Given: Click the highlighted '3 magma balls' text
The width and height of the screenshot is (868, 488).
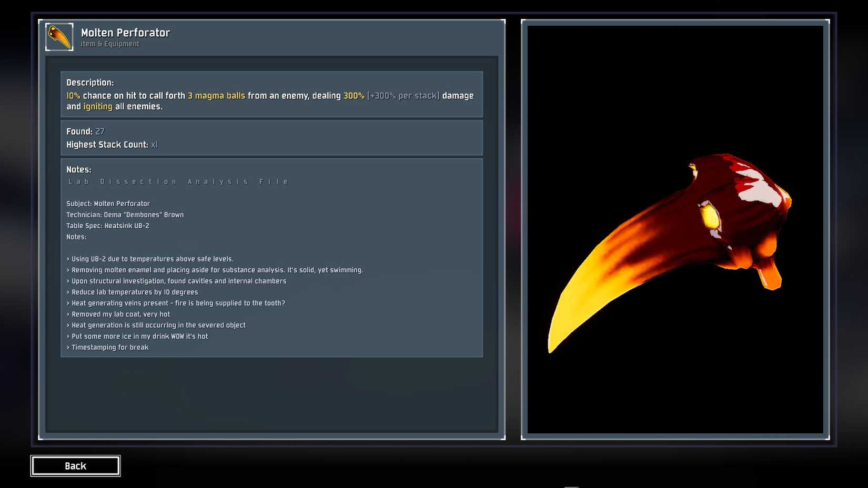Looking at the screenshot, I should pos(216,96).
